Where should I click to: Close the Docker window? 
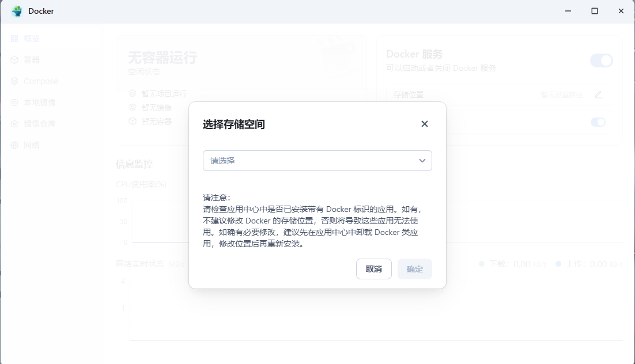(x=621, y=11)
